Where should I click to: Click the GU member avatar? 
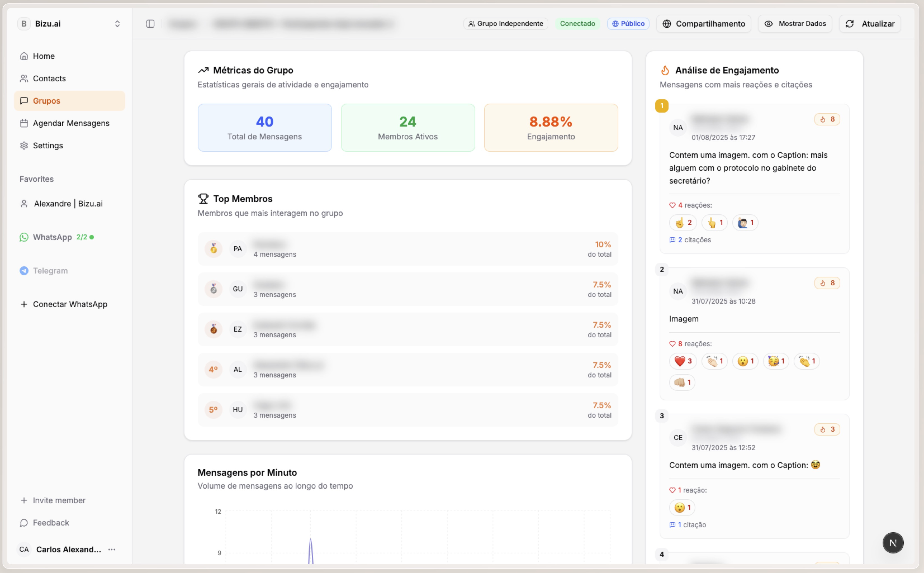point(238,289)
